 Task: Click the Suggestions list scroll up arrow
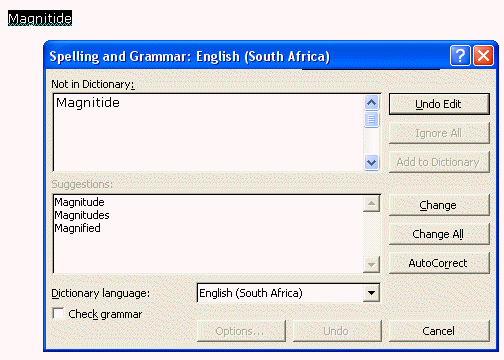(371, 203)
